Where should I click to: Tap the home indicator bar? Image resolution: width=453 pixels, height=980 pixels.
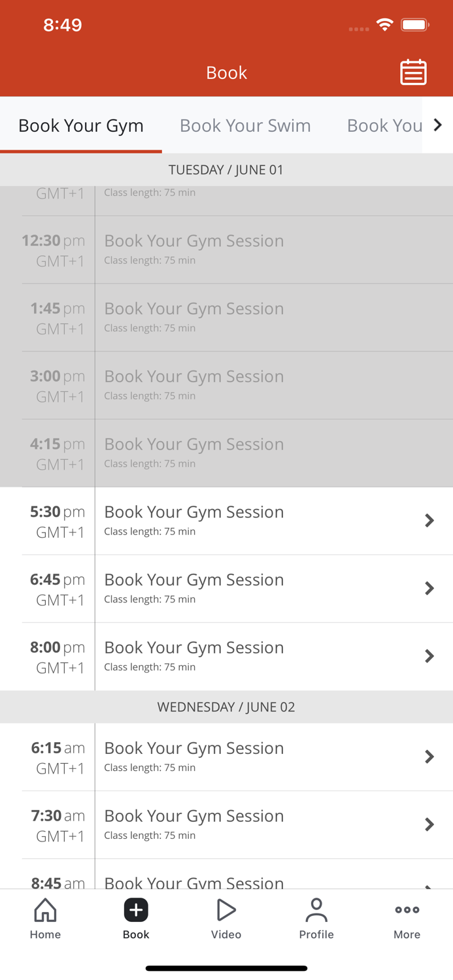click(x=226, y=968)
